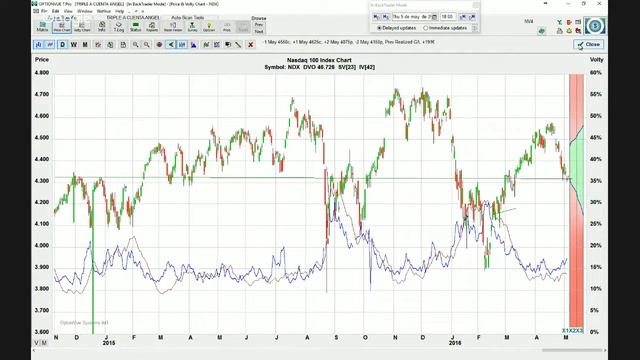Open the File menu
This screenshot has height=360, width=640.
(x=44, y=11)
